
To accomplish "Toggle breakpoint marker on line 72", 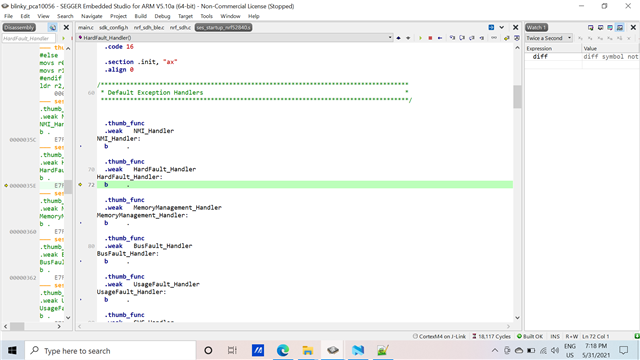I will click(80, 184).
